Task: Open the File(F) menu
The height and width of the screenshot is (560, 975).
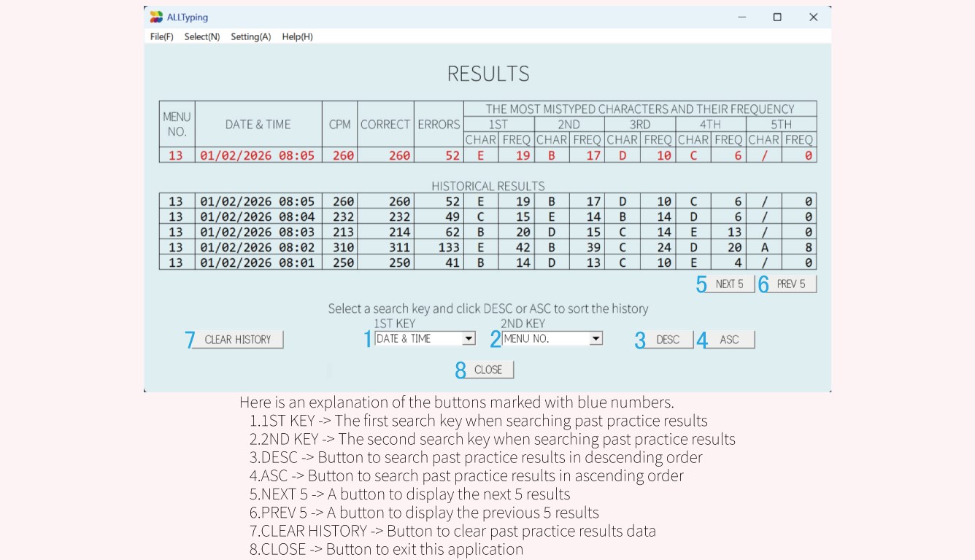Action: (x=161, y=36)
